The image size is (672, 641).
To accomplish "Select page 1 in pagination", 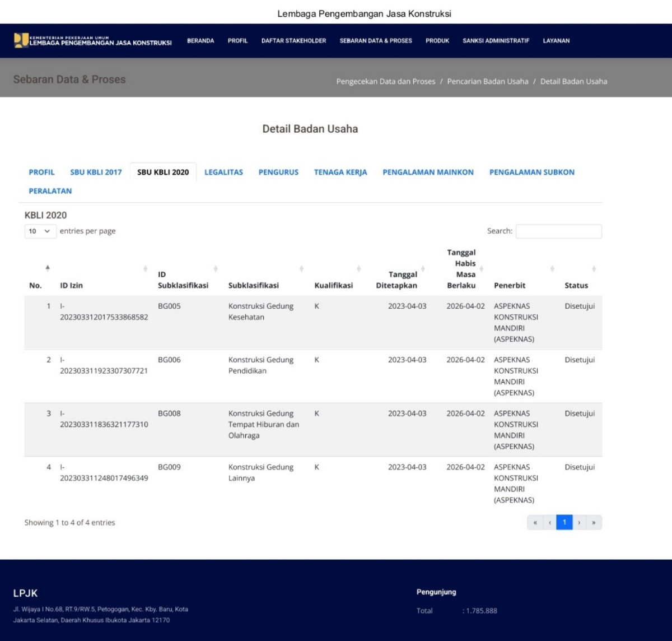I will coord(564,522).
